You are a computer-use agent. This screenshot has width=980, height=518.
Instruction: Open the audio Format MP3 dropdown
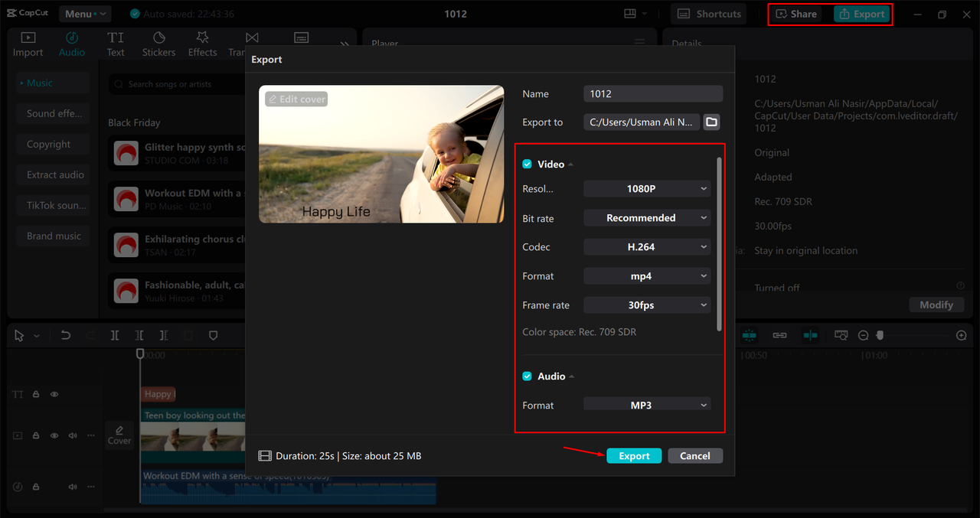(647, 405)
